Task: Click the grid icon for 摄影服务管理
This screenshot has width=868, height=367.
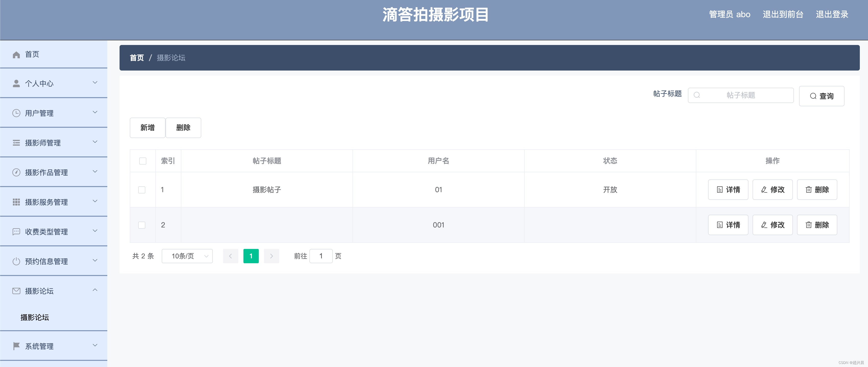Action: point(16,202)
